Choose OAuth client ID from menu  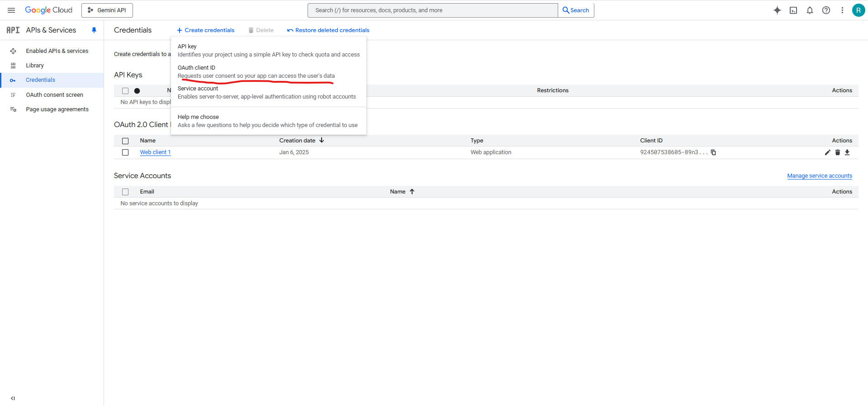click(196, 68)
